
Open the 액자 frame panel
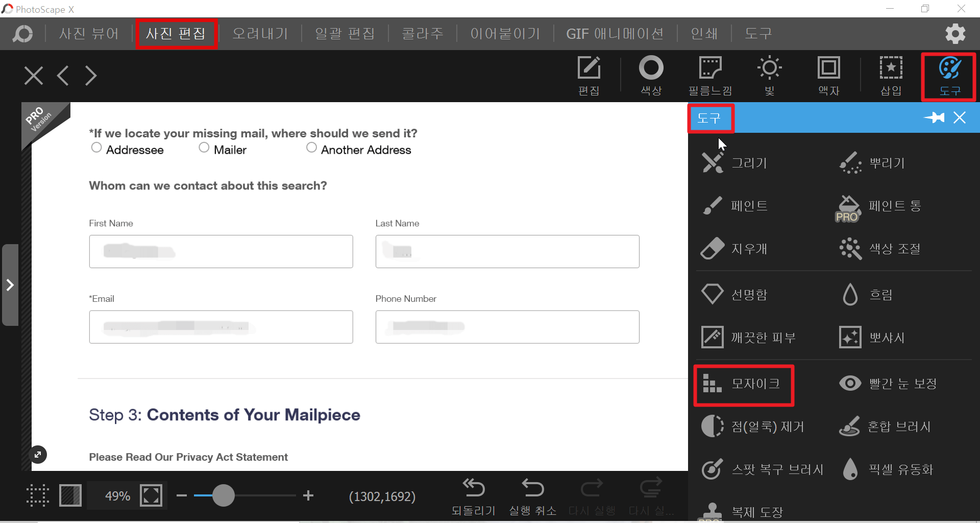pyautogui.click(x=829, y=76)
